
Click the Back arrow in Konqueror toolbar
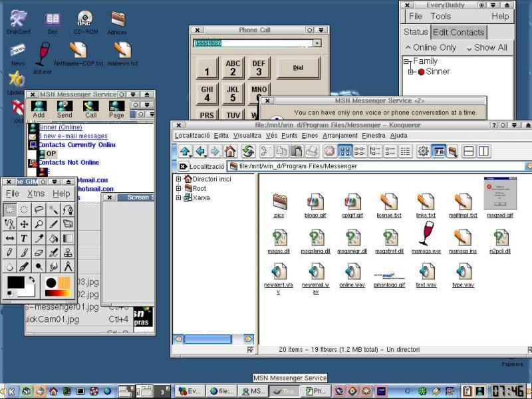[x=201, y=152]
